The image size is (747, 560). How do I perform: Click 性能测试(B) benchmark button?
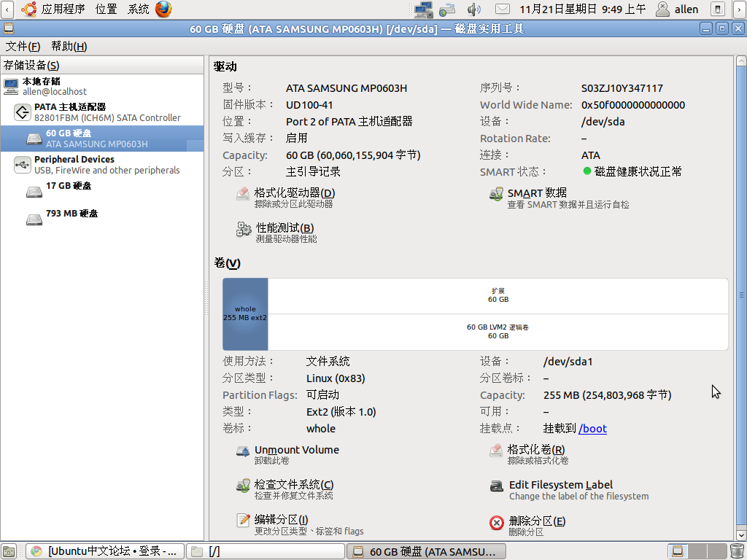click(x=276, y=233)
